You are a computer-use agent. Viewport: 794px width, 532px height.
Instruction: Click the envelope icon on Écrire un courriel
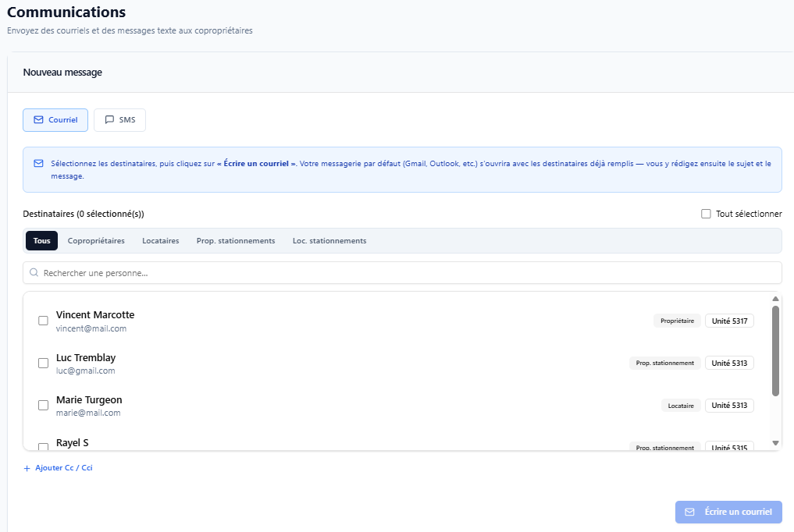pyautogui.click(x=689, y=512)
